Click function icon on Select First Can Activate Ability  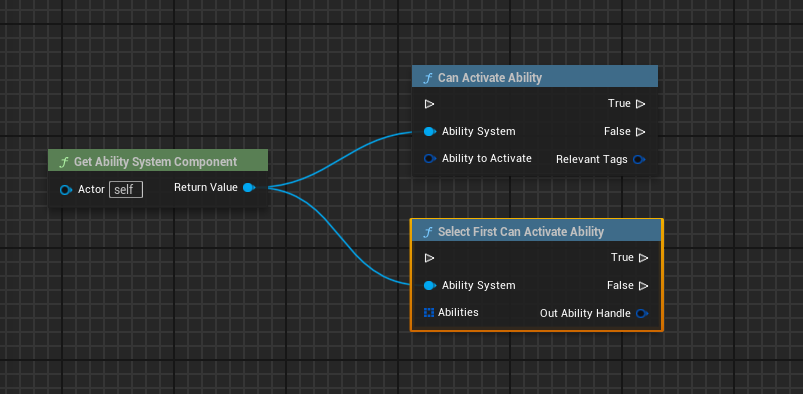pos(428,232)
